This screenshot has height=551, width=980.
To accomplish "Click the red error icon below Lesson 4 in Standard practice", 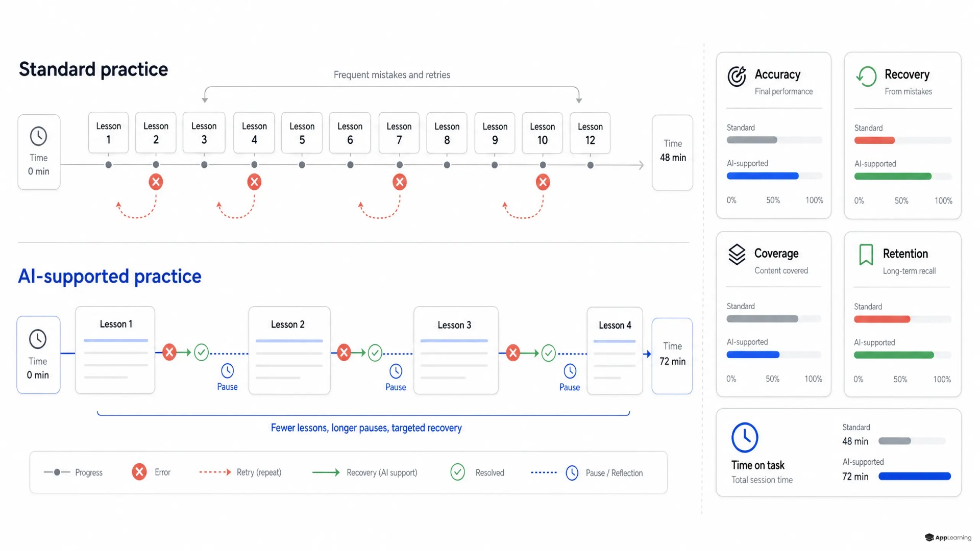I will click(x=254, y=182).
